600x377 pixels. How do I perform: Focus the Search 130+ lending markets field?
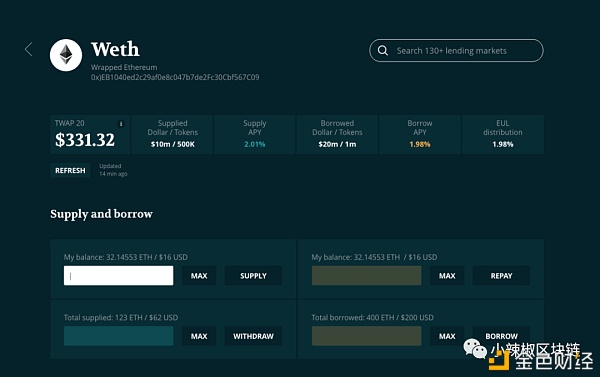coord(456,51)
